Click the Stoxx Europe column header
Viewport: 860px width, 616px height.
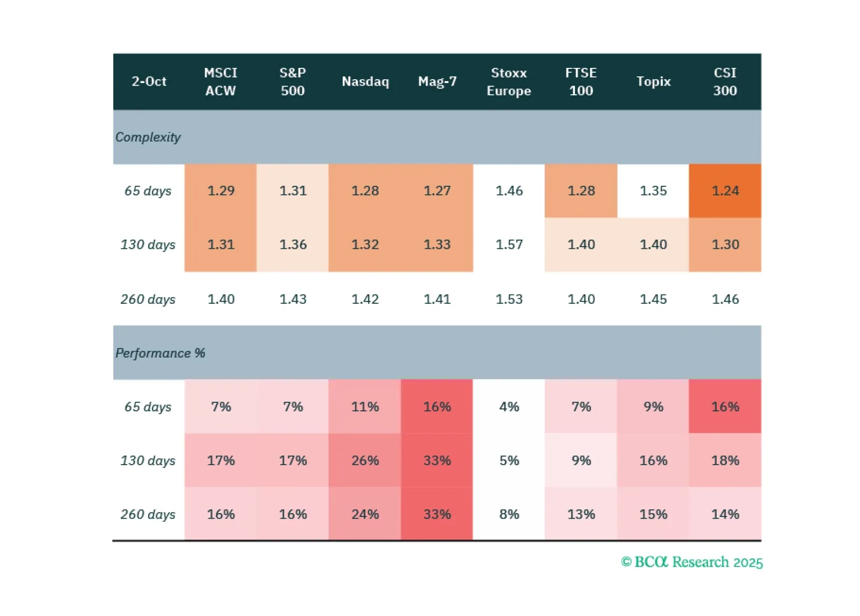click(x=509, y=82)
